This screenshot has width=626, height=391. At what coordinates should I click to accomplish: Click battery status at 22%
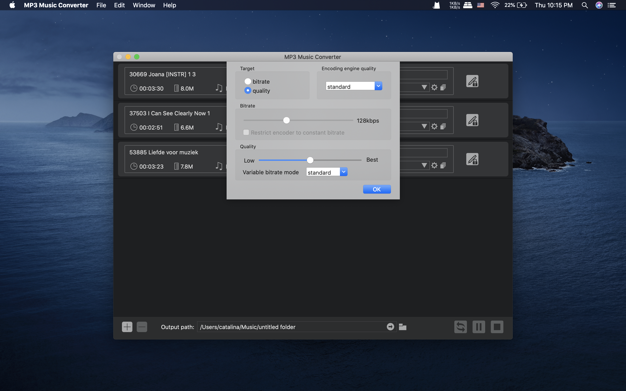(515, 5)
